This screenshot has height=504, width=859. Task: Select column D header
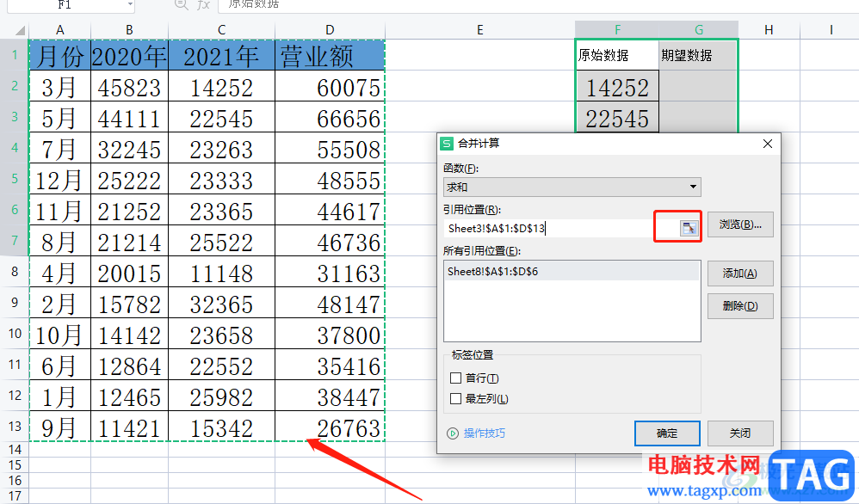[330, 30]
